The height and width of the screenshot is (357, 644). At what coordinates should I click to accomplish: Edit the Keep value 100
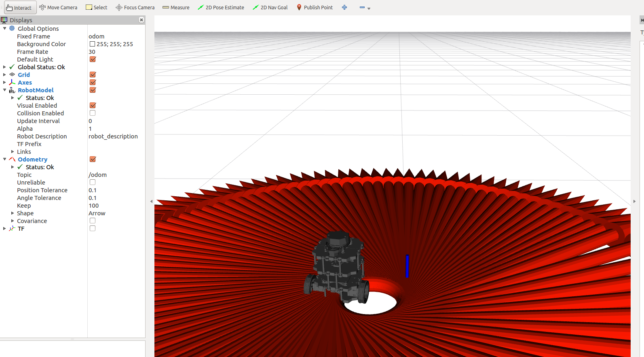pyautogui.click(x=116, y=205)
